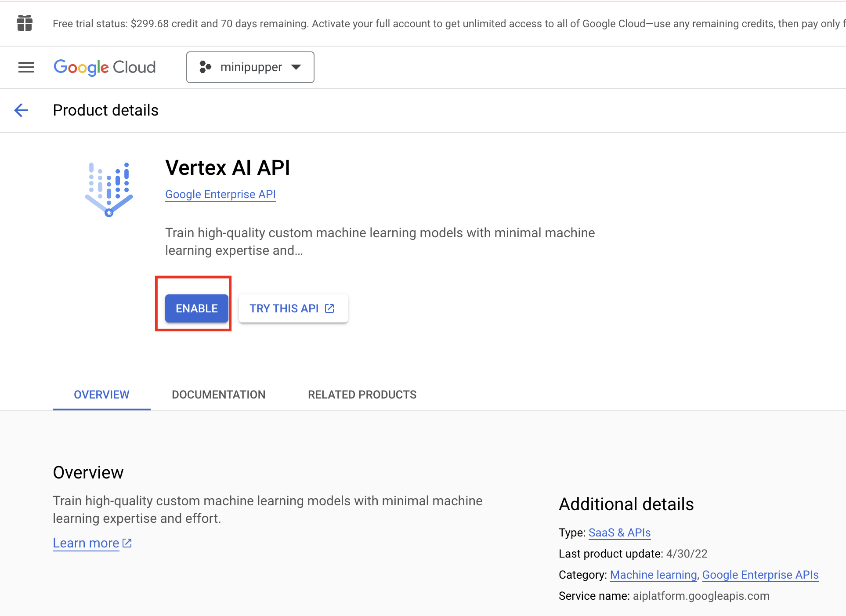This screenshot has height=616, width=846.
Task: Open the navigation hamburger menu
Action: click(x=26, y=67)
